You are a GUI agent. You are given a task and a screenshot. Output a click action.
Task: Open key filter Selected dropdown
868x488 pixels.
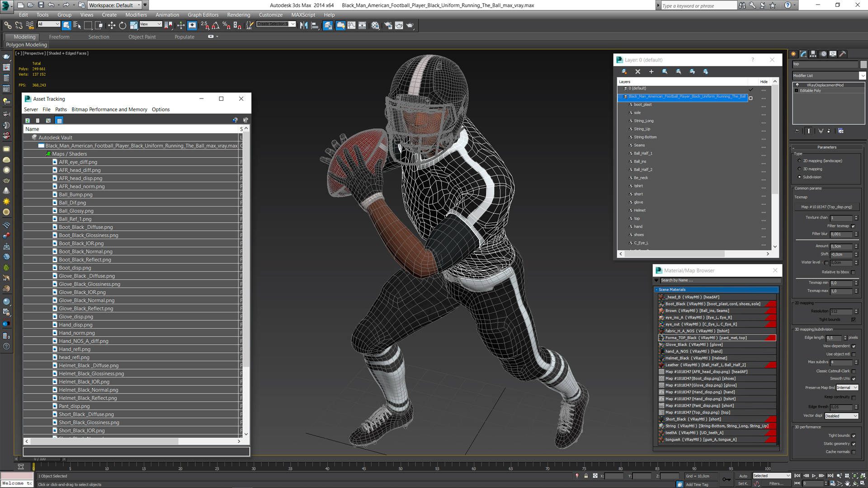coord(771,476)
